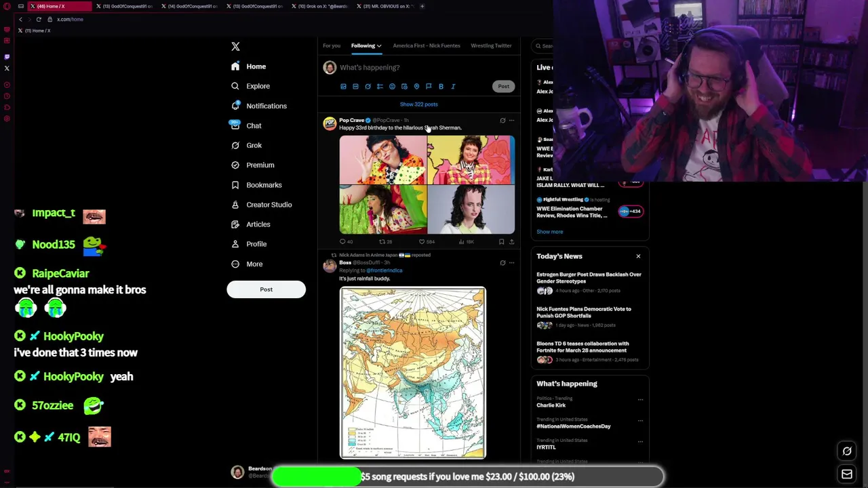Viewport: 868px width, 488px height.
Task: Switch to America First - Nick Fuentes tab
Action: coord(427,45)
